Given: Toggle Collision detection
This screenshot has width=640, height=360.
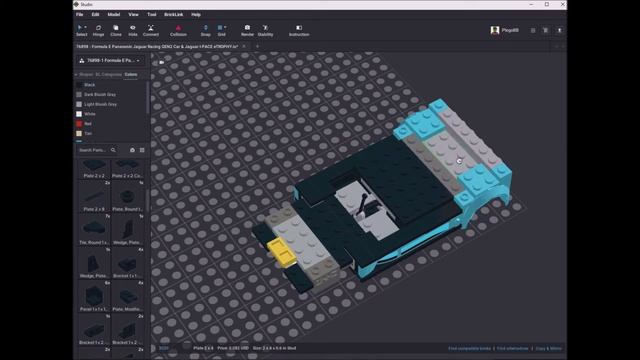Looking at the screenshot, I should [178, 30].
